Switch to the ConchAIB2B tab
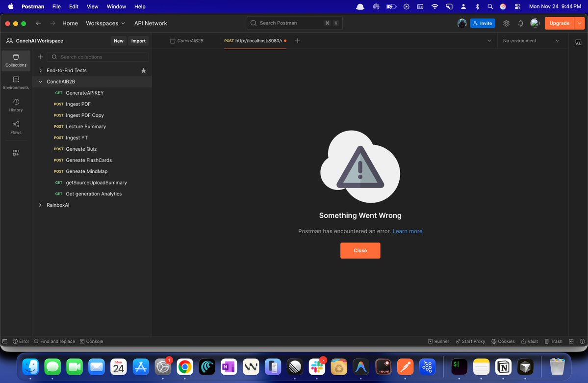The height and width of the screenshot is (383, 588). click(186, 41)
